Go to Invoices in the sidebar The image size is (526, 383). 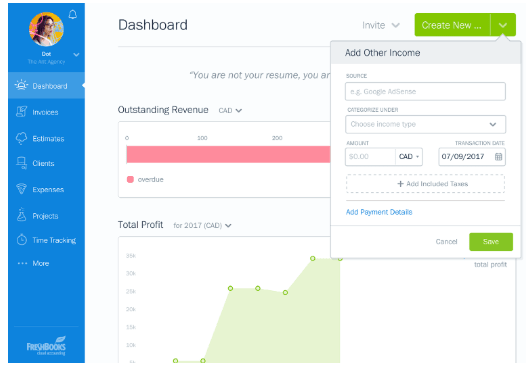pyautogui.click(x=45, y=112)
